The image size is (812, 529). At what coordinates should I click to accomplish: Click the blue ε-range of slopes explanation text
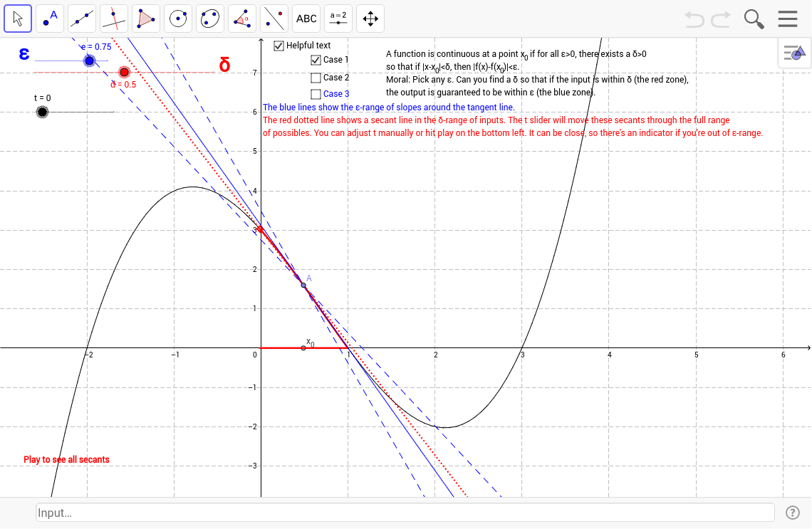[388, 107]
